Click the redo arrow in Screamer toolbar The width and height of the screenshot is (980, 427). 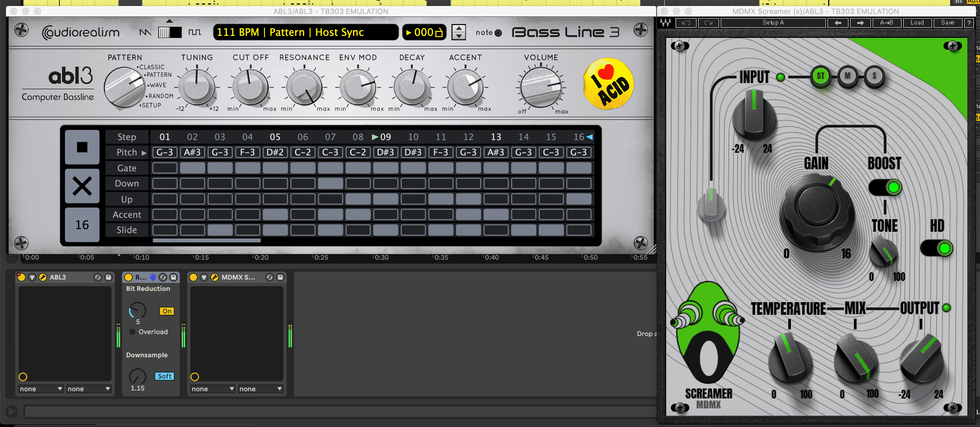click(x=708, y=23)
